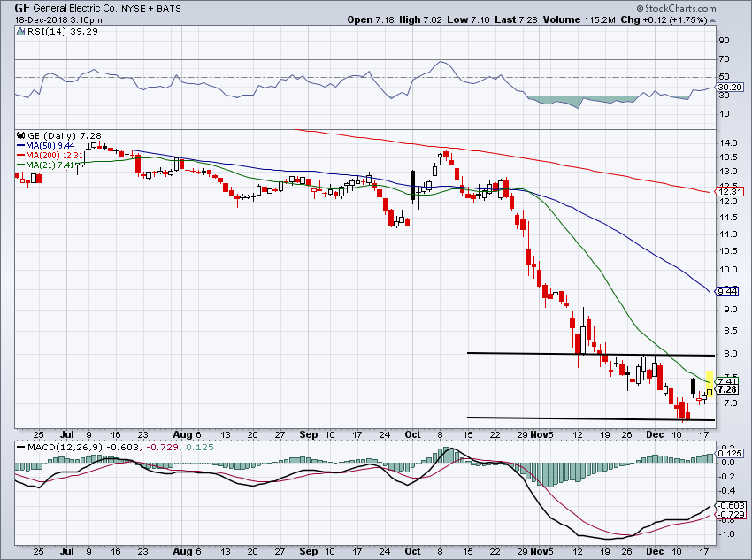This screenshot has height=560, width=752.
Task: Click the MACD(12,26,9) legend text
Action: pyautogui.click(x=65, y=448)
